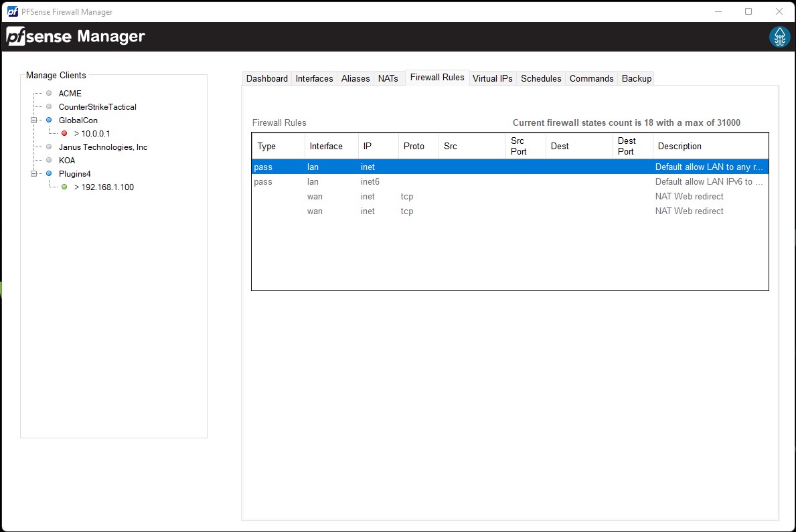Open the Aliases tab
The height and width of the screenshot is (532, 796).
coord(355,78)
